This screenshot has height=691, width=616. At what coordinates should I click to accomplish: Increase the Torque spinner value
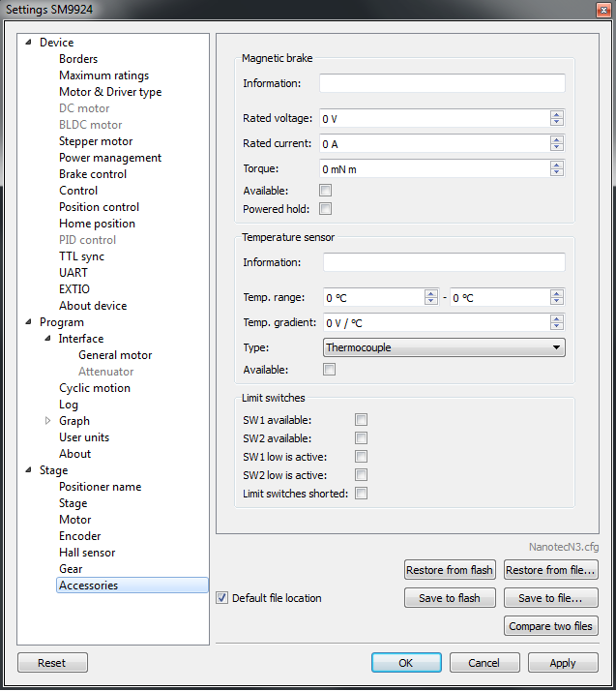tap(557, 165)
